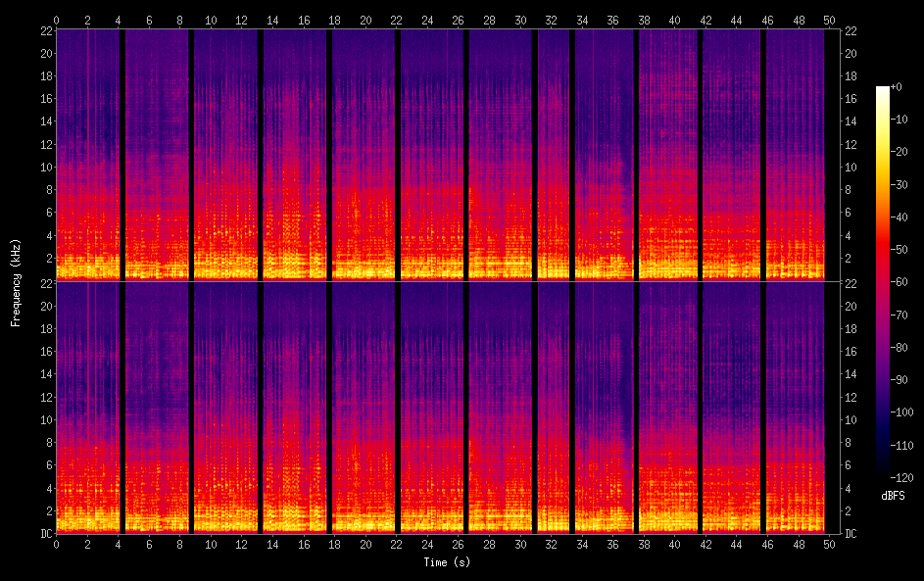This screenshot has height=581, width=924.
Task: Click the 50 second mark on the top time axis
Action: pos(829,19)
